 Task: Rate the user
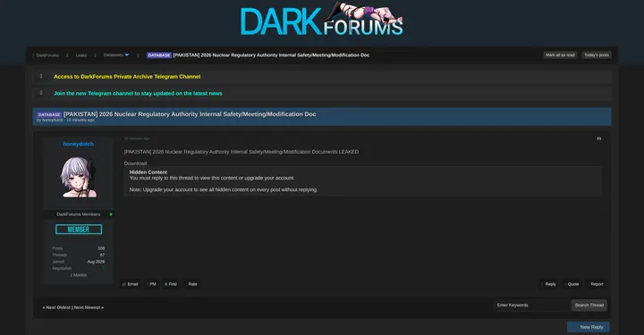pyautogui.click(x=192, y=284)
